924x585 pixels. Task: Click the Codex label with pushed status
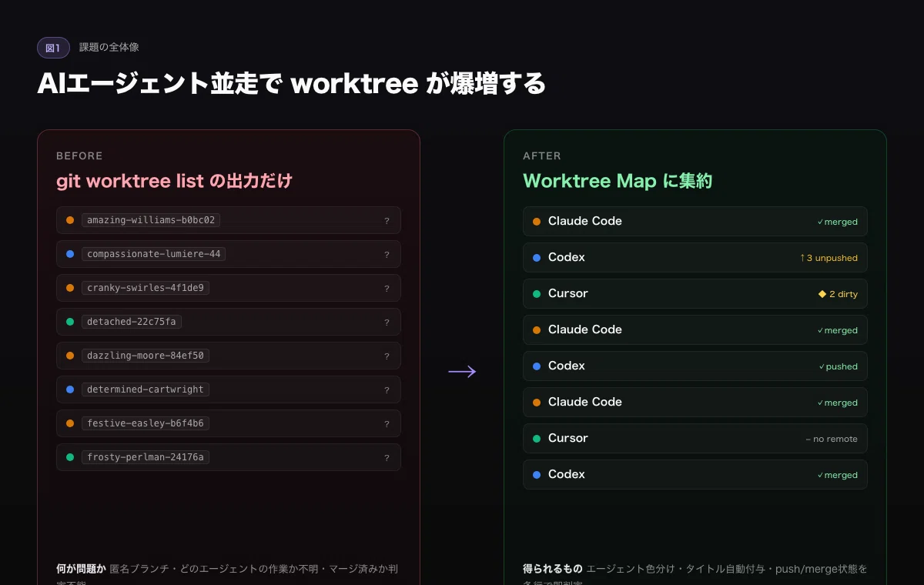(x=567, y=366)
